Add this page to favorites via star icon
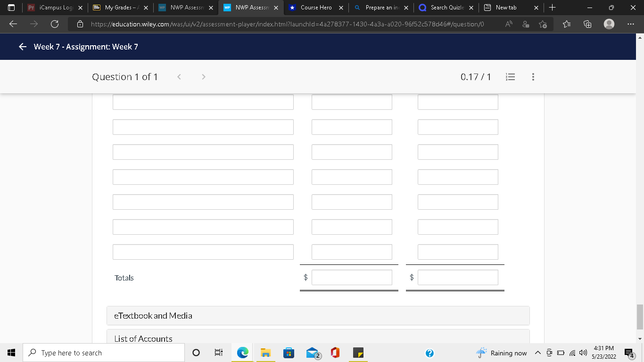This screenshot has height=362, width=644. [542, 24]
